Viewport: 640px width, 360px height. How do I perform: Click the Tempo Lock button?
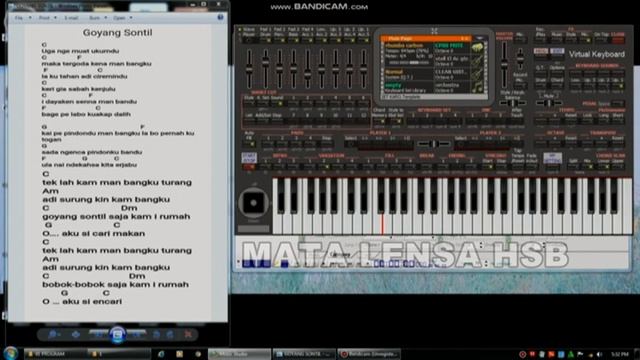[587, 121]
